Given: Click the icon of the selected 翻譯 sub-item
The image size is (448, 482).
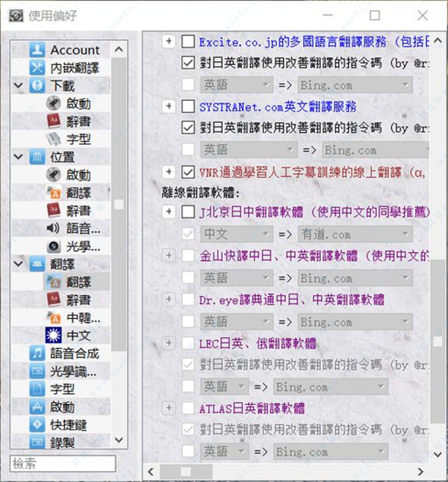Looking at the screenshot, I should pos(54,282).
